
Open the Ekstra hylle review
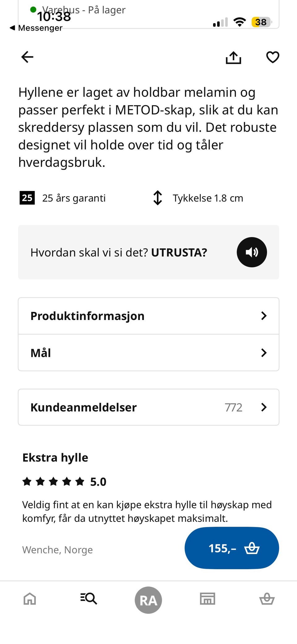[55, 457]
